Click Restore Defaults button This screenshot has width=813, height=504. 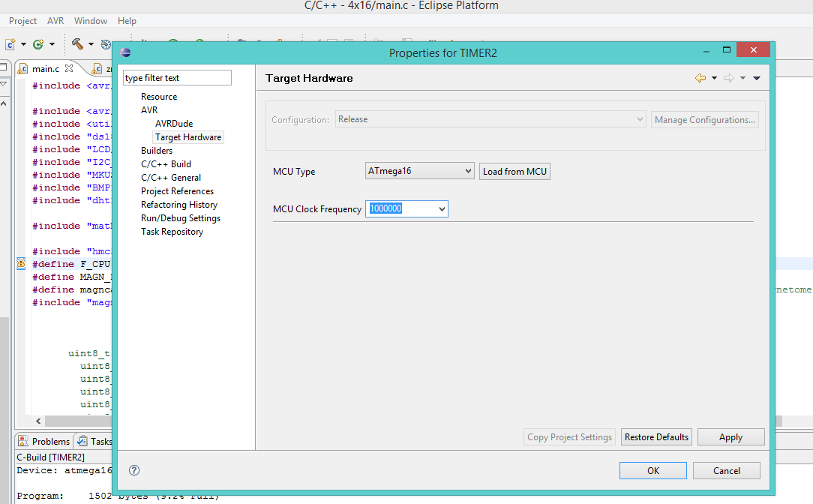pos(656,437)
